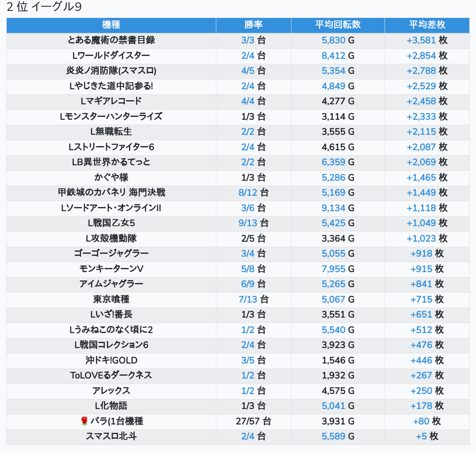
Task: Click the 1,546 G spin count
Action: click(x=338, y=361)
